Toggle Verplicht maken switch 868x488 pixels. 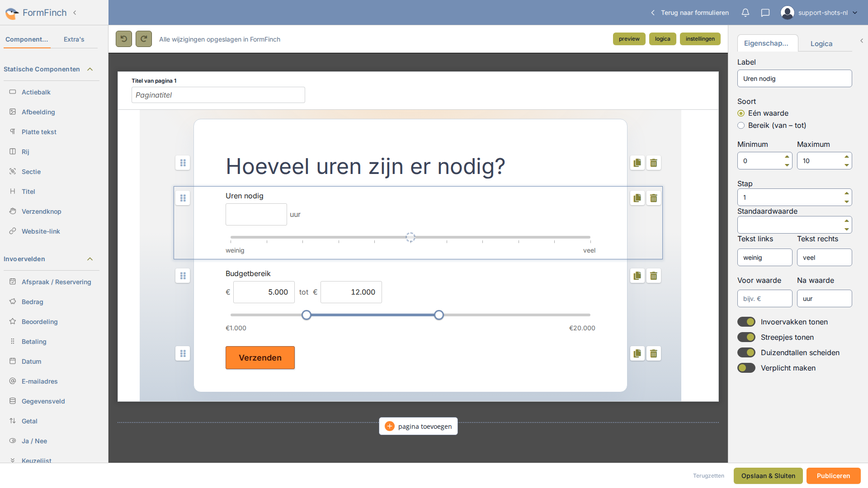point(746,368)
